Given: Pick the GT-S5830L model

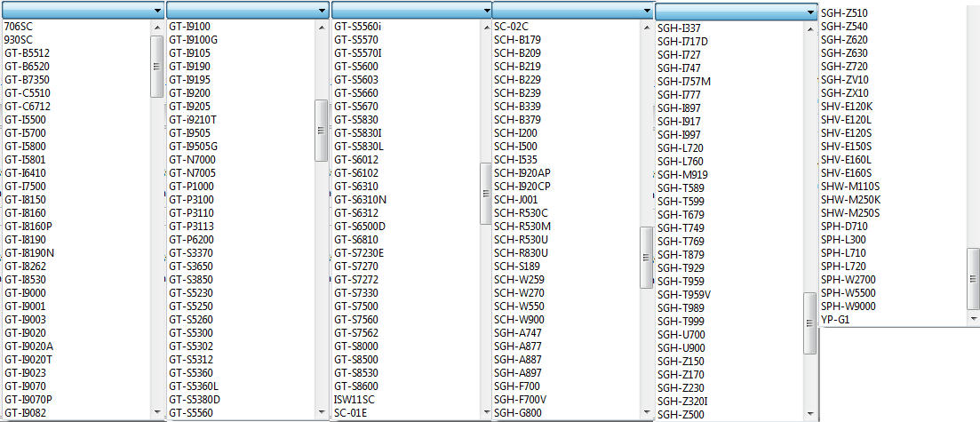Looking at the screenshot, I should tap(359, 147).
